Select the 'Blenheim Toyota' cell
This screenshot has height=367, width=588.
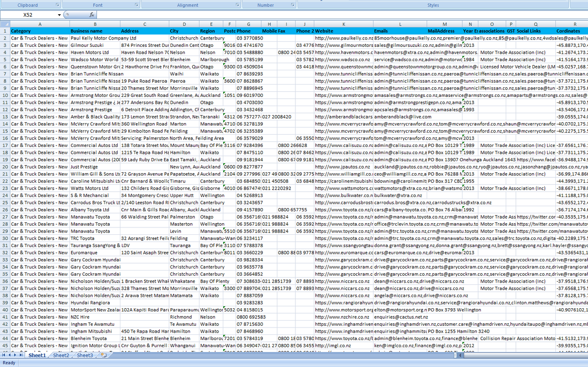point(95,339)
